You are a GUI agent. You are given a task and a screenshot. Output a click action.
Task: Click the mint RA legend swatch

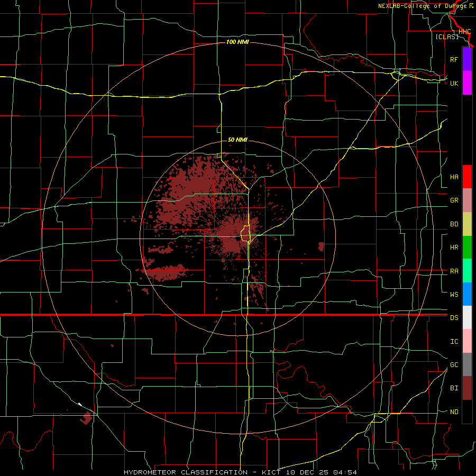tap(467, 271)
